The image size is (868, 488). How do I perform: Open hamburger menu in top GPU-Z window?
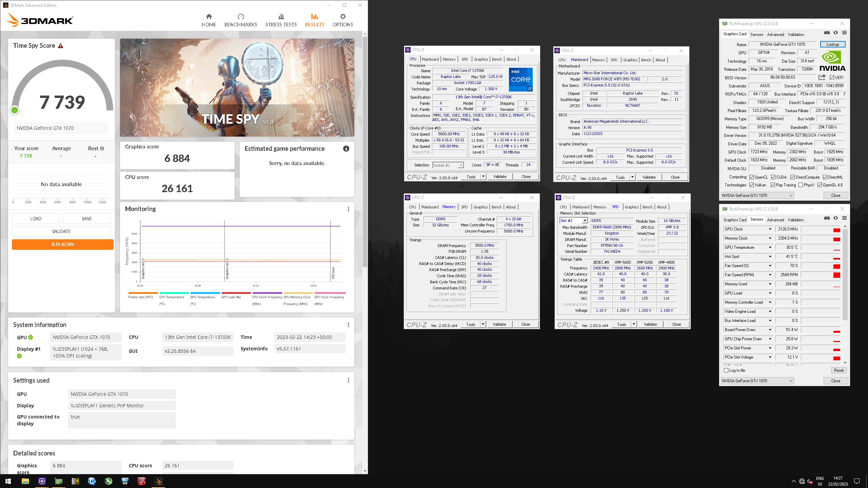845,33
